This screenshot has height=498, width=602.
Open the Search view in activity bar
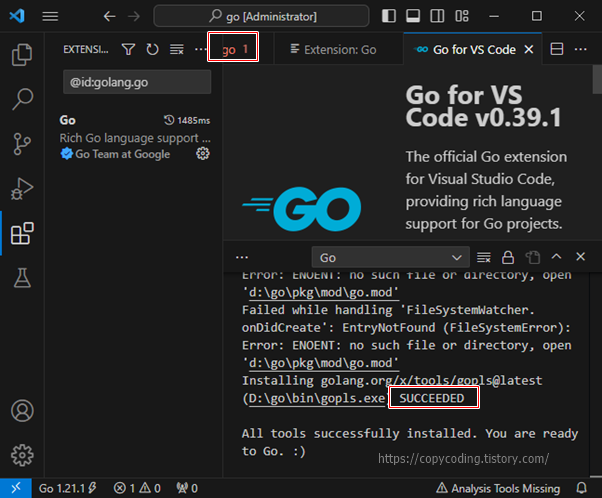(x=22, y=99)
